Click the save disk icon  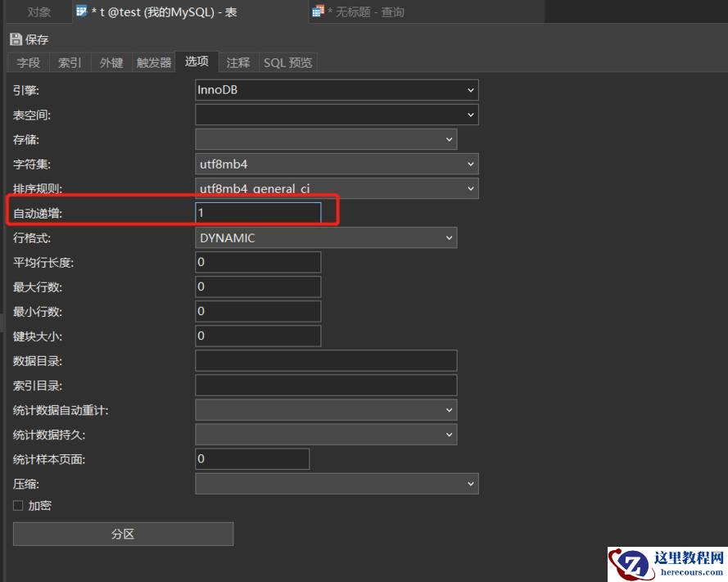pyautogui.click(x=16, y=39)
